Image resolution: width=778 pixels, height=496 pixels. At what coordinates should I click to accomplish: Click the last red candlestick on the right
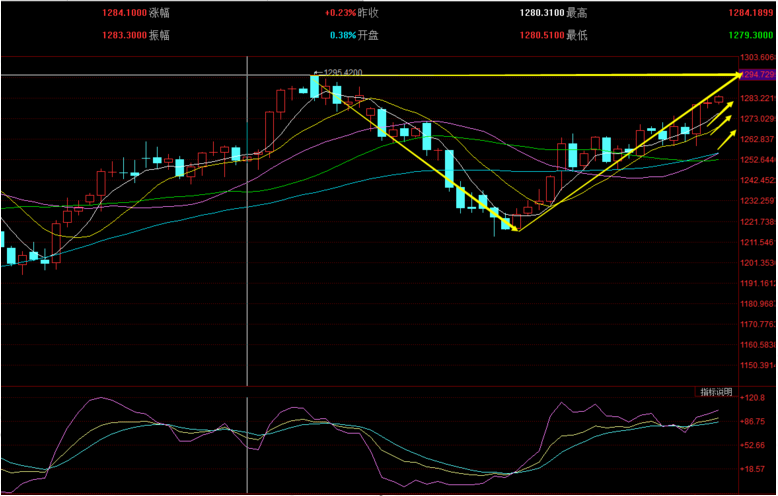click(x=718, y=99)
